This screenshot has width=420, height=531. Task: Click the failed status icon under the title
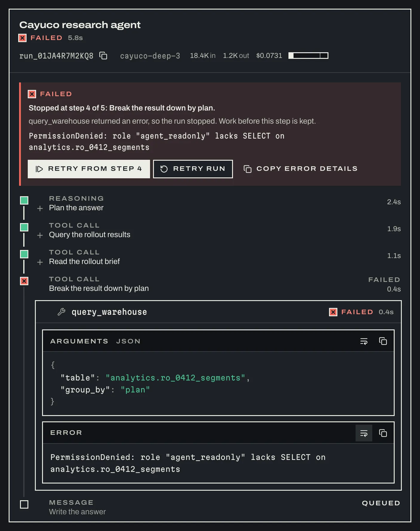pyautogui.click(x=22, y=38)
